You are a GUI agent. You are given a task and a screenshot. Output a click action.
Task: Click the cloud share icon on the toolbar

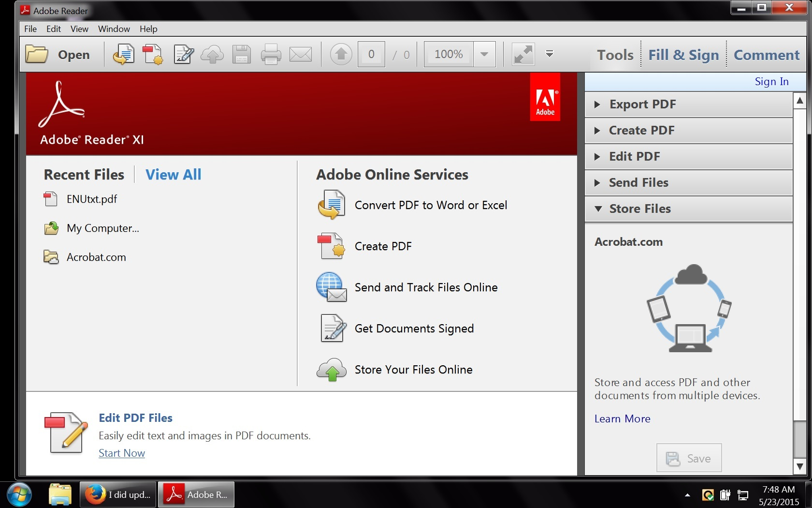[212, 54]
